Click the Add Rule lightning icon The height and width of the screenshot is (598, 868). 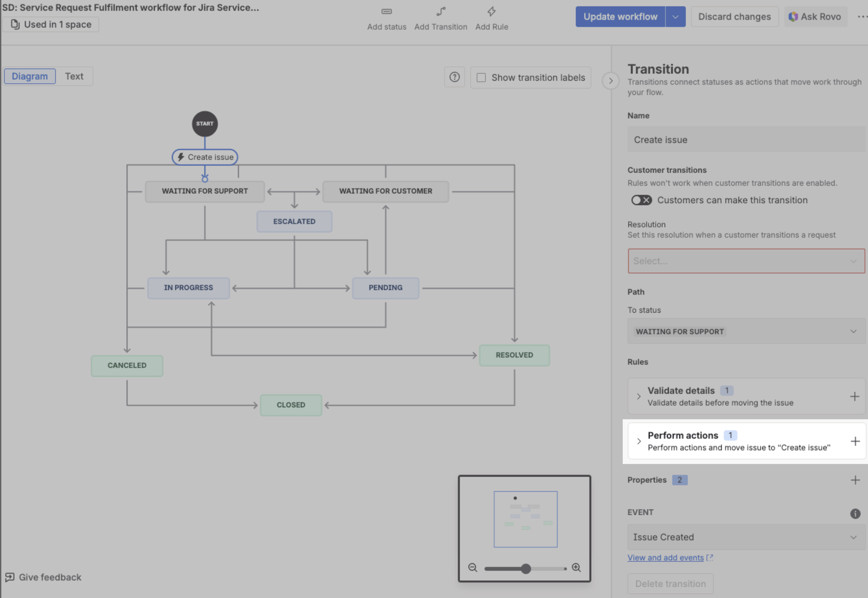492,11
